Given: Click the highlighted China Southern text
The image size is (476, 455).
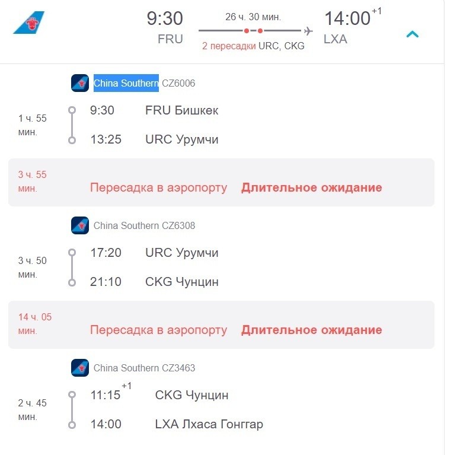Looking at the screenshot, I should pos(126,83).
